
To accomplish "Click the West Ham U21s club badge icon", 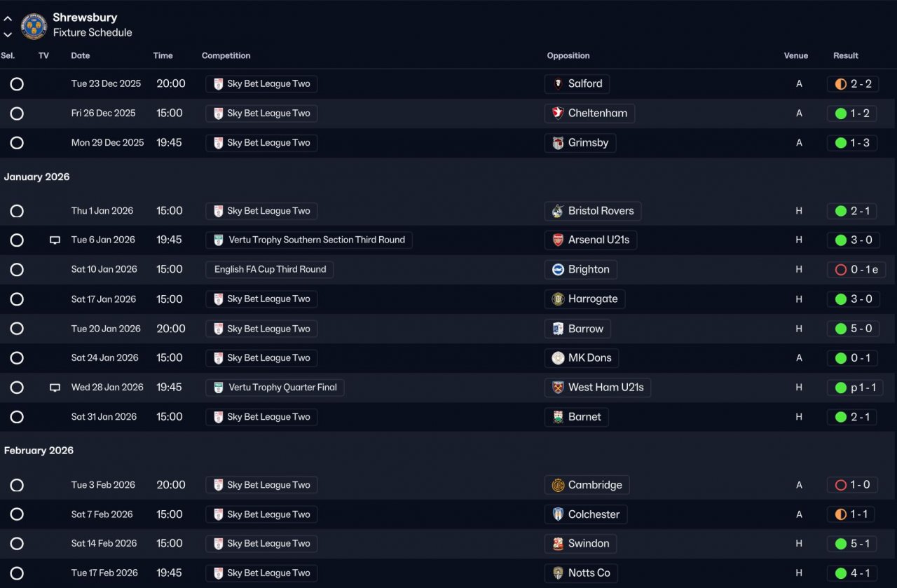I will 558,388.
